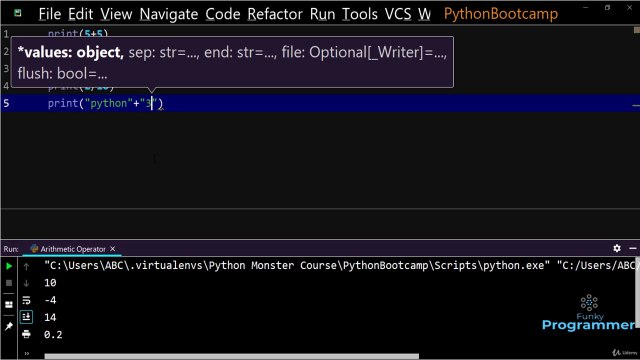This screenshot has width=640, height=360.
Task: Pin the run tab with pin icon
Action: 9,326
